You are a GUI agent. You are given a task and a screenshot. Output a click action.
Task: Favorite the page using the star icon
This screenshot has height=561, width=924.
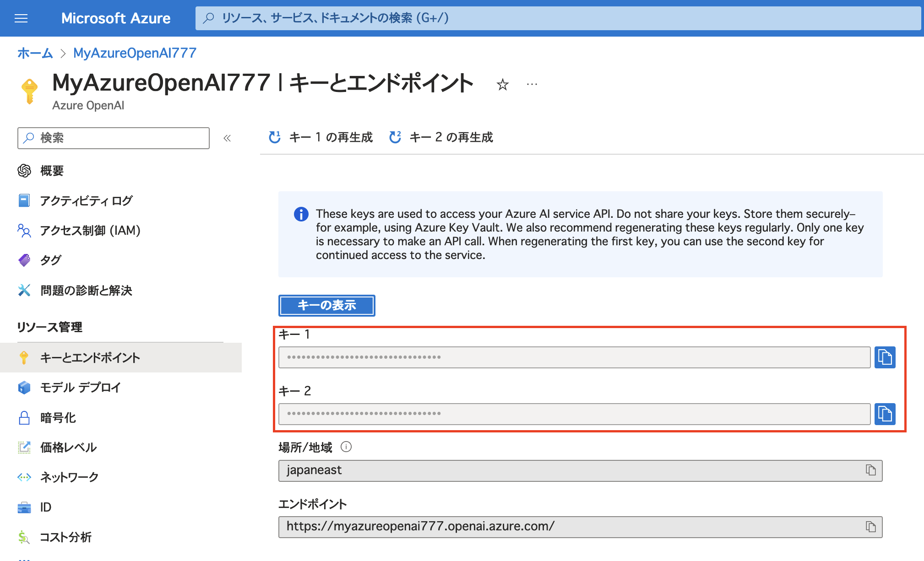pyautogui.click(x=502, y=84)
